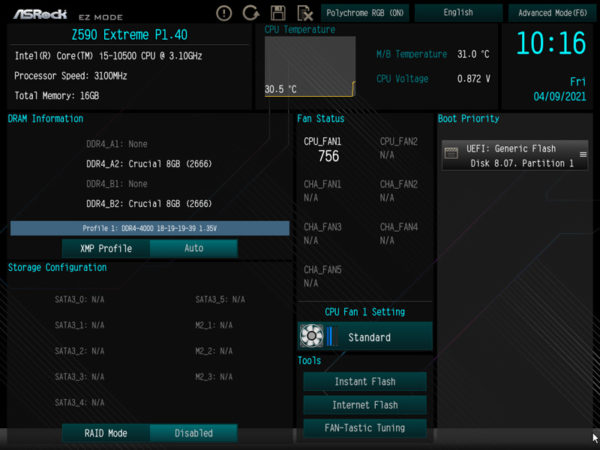
Task: Click the save floppy disk icon
Action: pos(278,13)
